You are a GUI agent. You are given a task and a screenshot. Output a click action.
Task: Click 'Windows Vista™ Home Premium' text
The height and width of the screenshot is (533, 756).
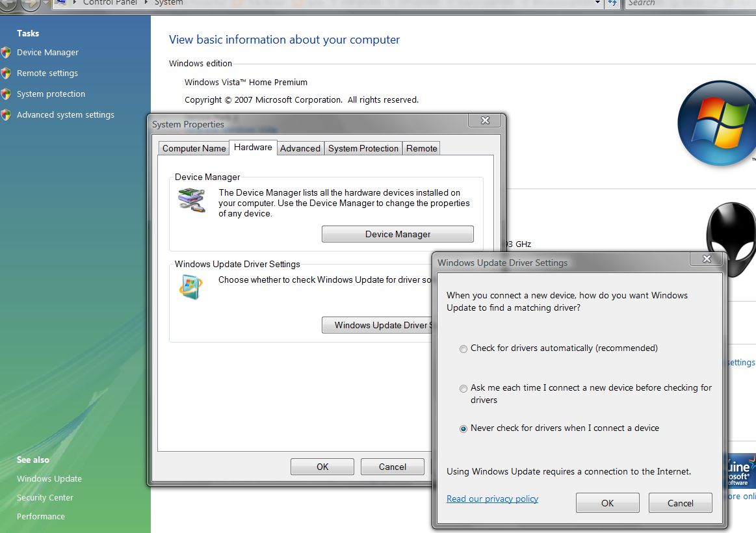pyautogui.click(x=246, y=83)
